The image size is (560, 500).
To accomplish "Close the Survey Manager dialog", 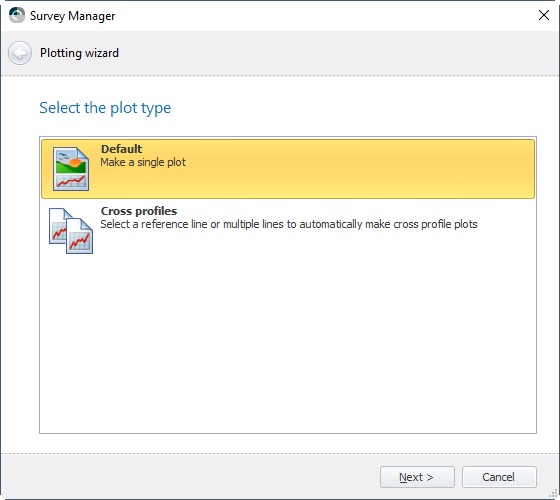I will point(544,15).
